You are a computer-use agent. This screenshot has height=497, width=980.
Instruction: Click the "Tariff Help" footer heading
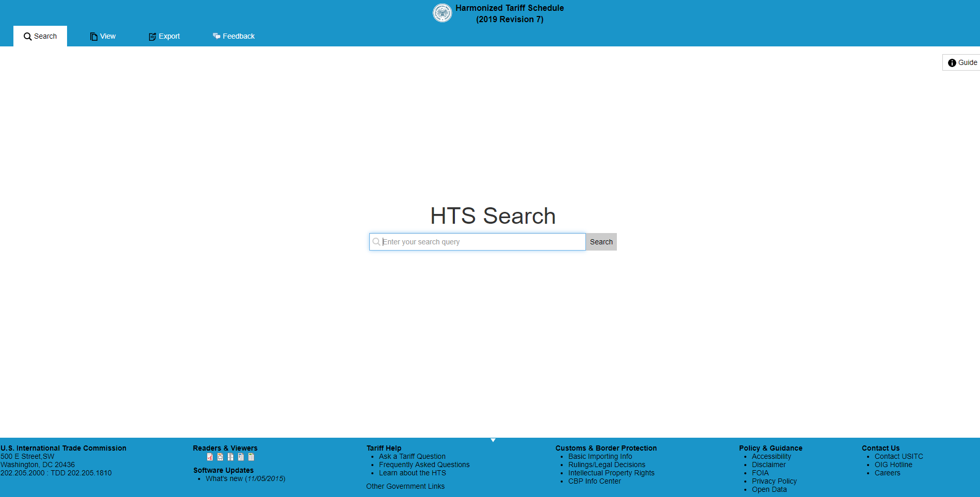[x=384, y=448]
